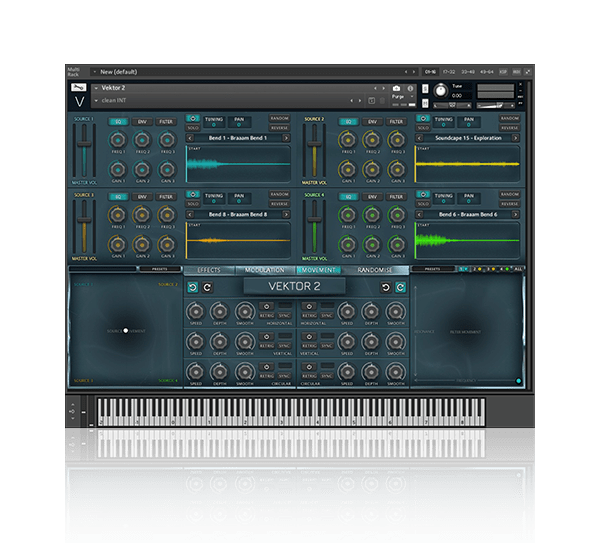Click the Source 2 power icon above Solo
600x543 pixels.
coord(423,118)
